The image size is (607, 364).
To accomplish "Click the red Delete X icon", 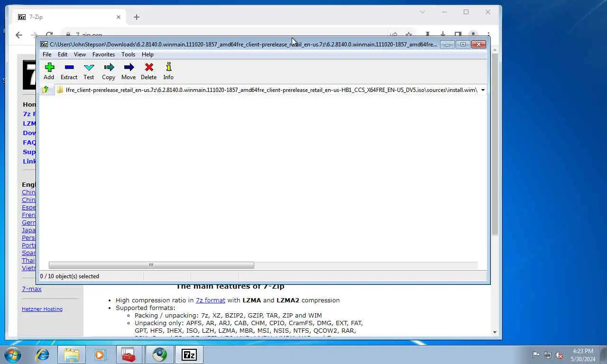I will (x=149, y=67).
